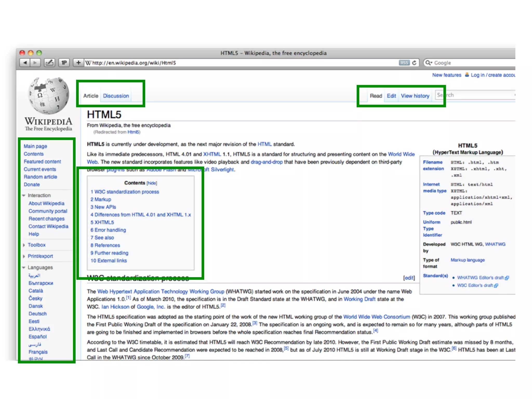The image size is (532, 399).
Task: Click in the browser URL address field
Action: [x=234, y=63]
